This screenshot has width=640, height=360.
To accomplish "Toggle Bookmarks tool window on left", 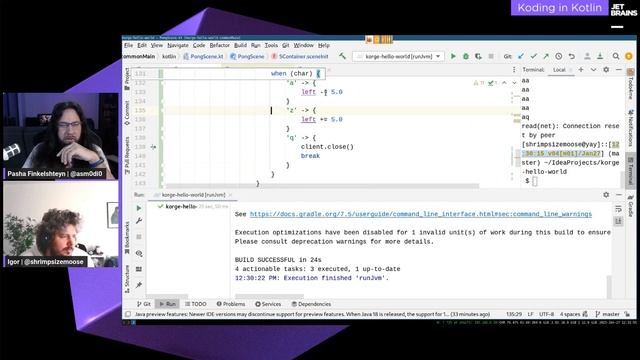I will click(127, 238).
